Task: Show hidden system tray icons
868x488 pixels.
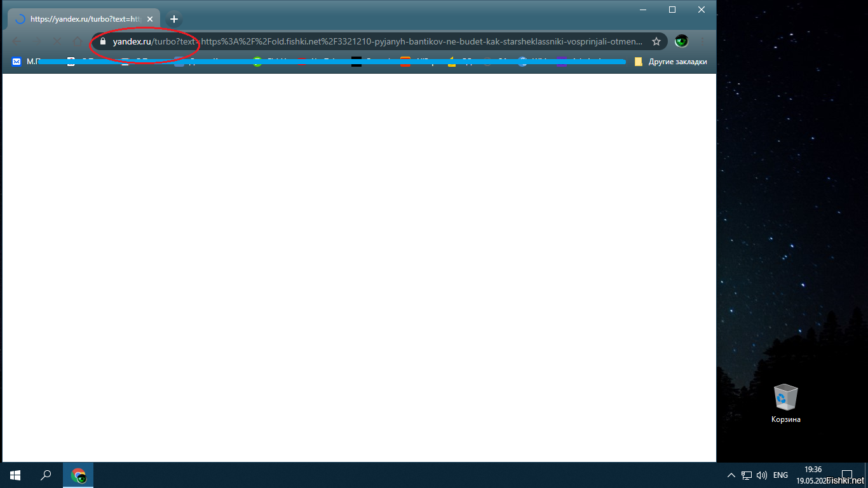Action: [x=731, y=475]
